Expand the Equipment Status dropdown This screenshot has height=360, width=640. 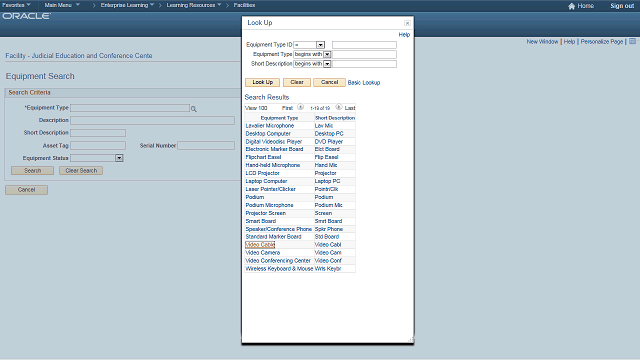point(119,158)
